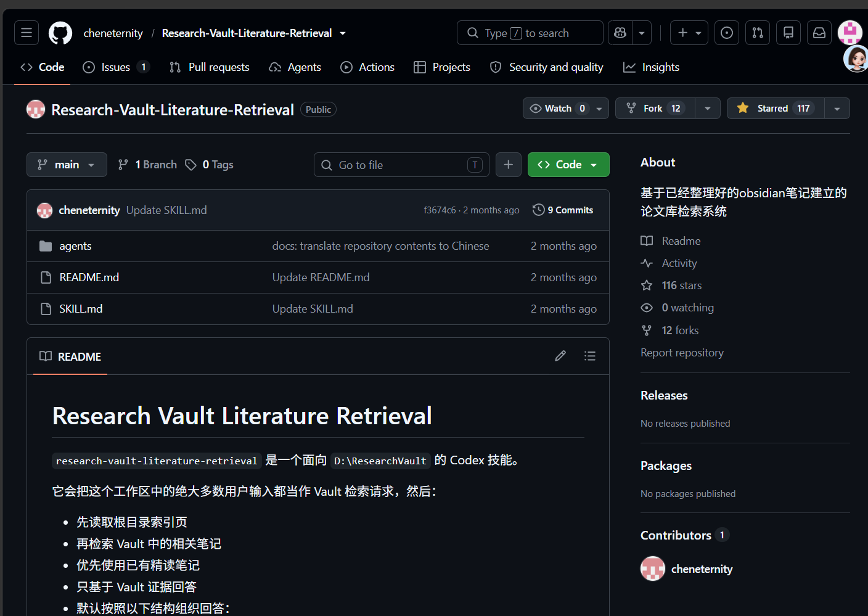Toggle Watch on this repository
Screen dimensions: 868x616
(x=557, y=109)
